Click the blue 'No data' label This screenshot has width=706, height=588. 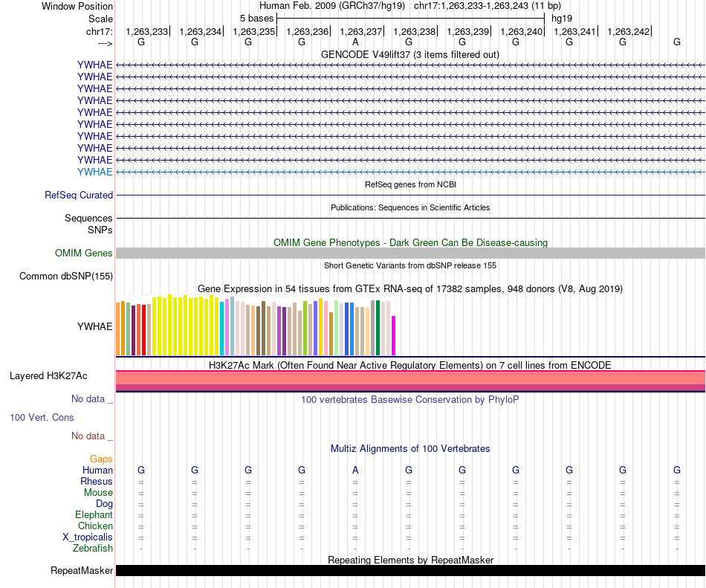point(92,399)
